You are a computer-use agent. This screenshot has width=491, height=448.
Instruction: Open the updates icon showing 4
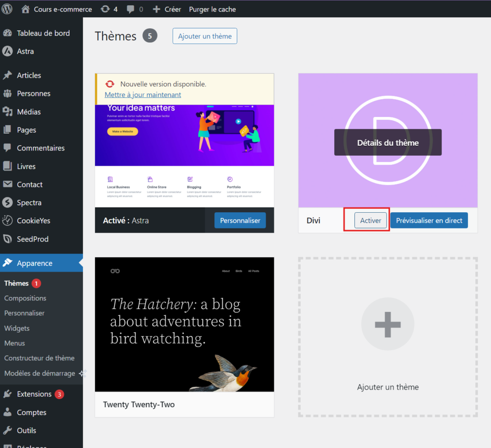pyautogui.click(x=105, y=9)
